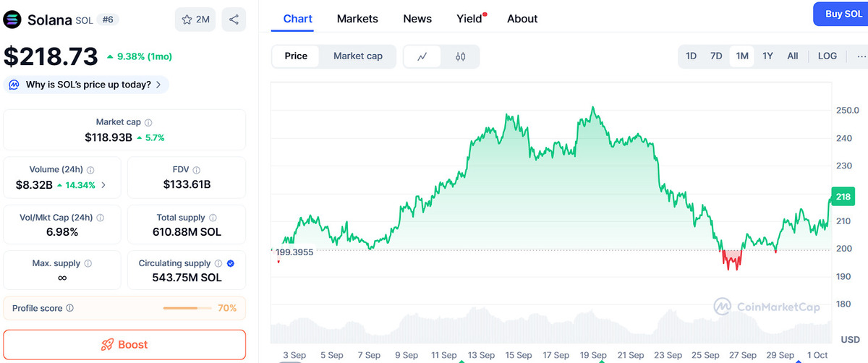Viewport: 868px width, 363px height.
Task: Toggle the LOG scale option
Action: coord(827,56)
